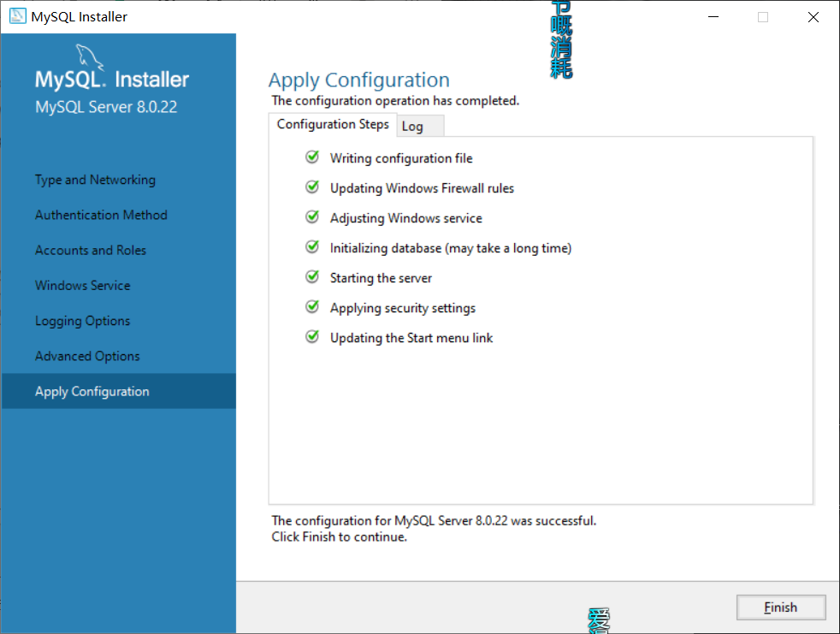Screen dimensions: 840x634
Task: Click the MySQL dolphin logo
Action: tap(89, 57)
